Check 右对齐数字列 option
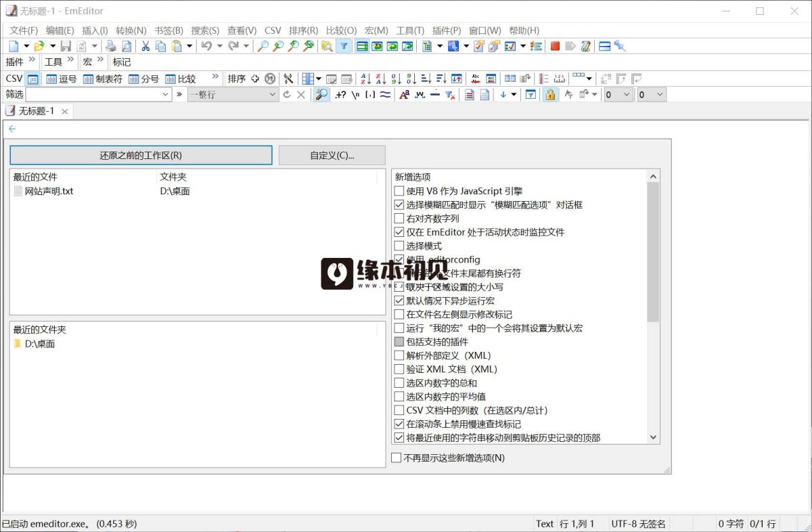Viewport: 812px width, 532px height. pos(399,219)
